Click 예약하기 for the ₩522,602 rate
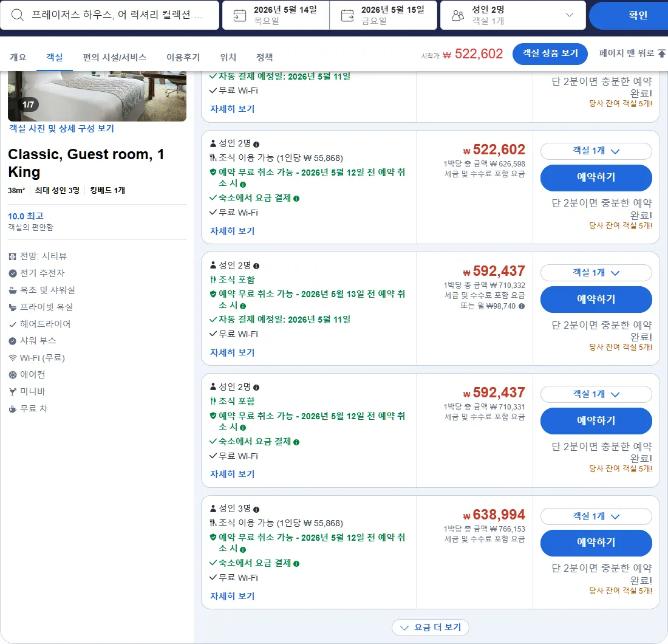The height and width of the screenshot is (644, 668). click(x=596, y=177)
